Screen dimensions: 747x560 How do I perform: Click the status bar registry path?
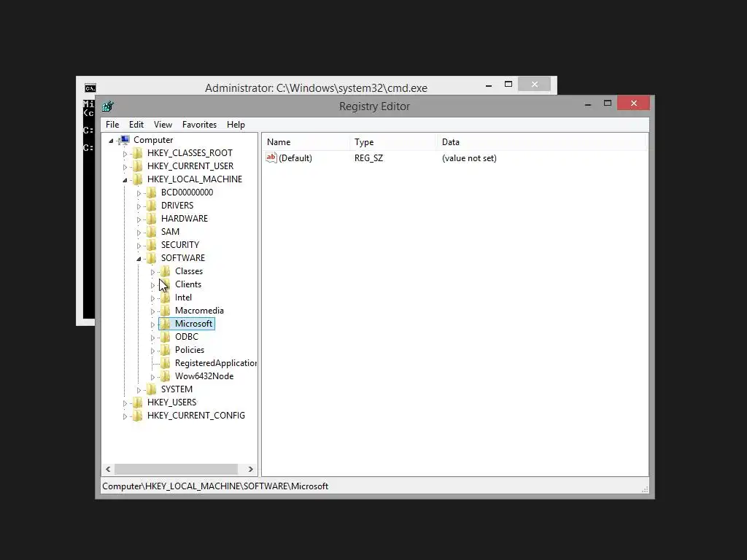point(215,486)
